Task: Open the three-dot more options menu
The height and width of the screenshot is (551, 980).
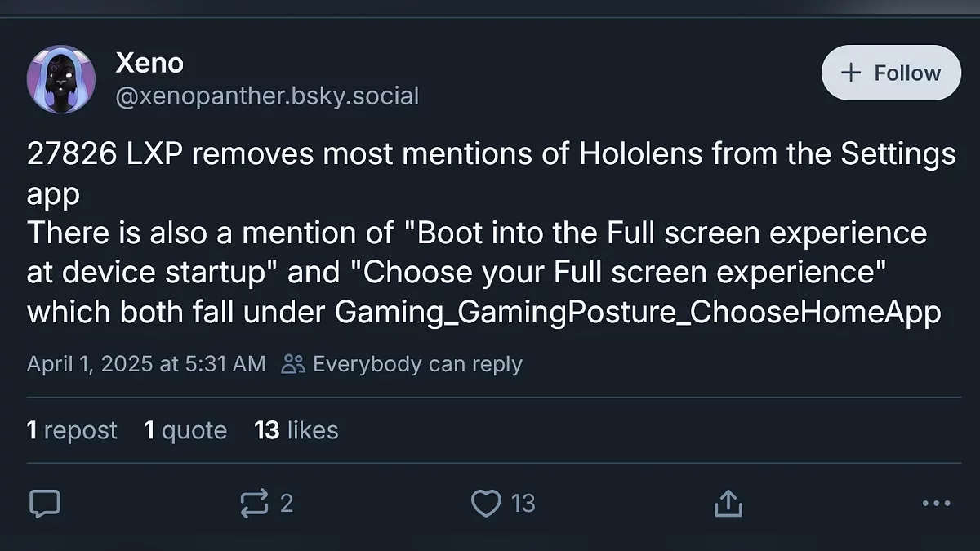Action: [x=936, y=504]
